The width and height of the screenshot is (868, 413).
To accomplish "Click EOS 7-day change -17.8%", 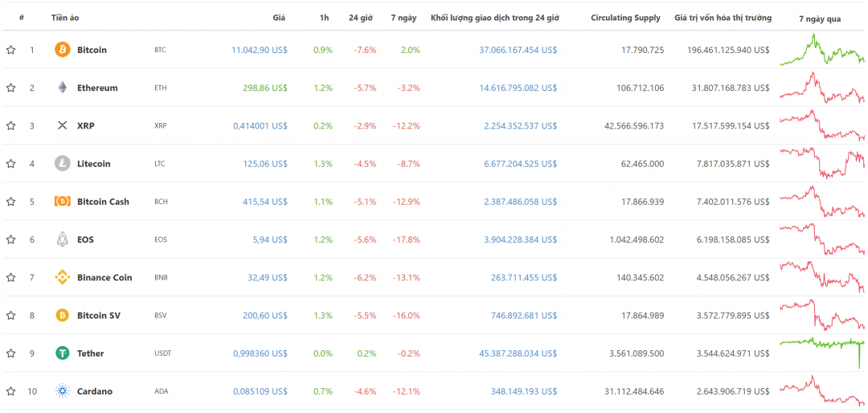I will pos(407,239).
